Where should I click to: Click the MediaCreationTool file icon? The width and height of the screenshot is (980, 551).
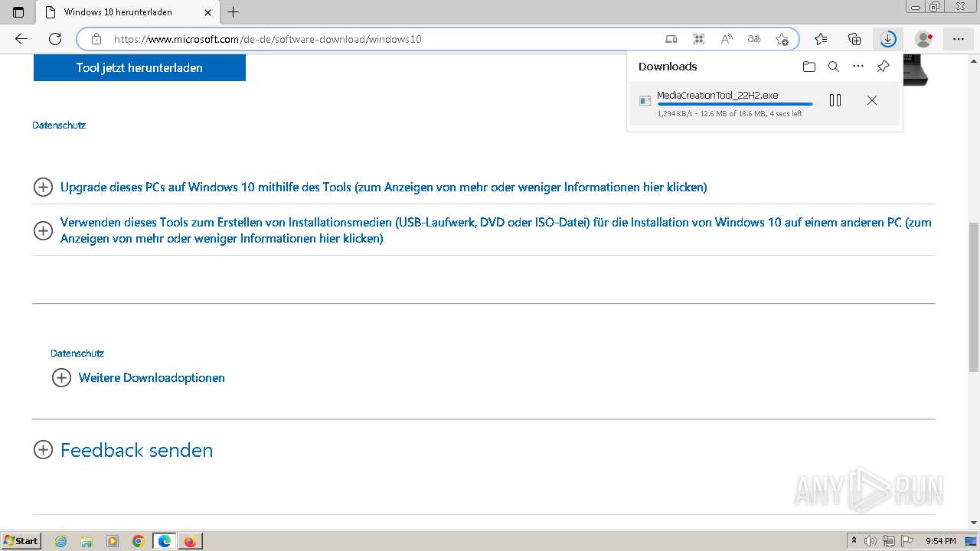[x=645, y=101]
